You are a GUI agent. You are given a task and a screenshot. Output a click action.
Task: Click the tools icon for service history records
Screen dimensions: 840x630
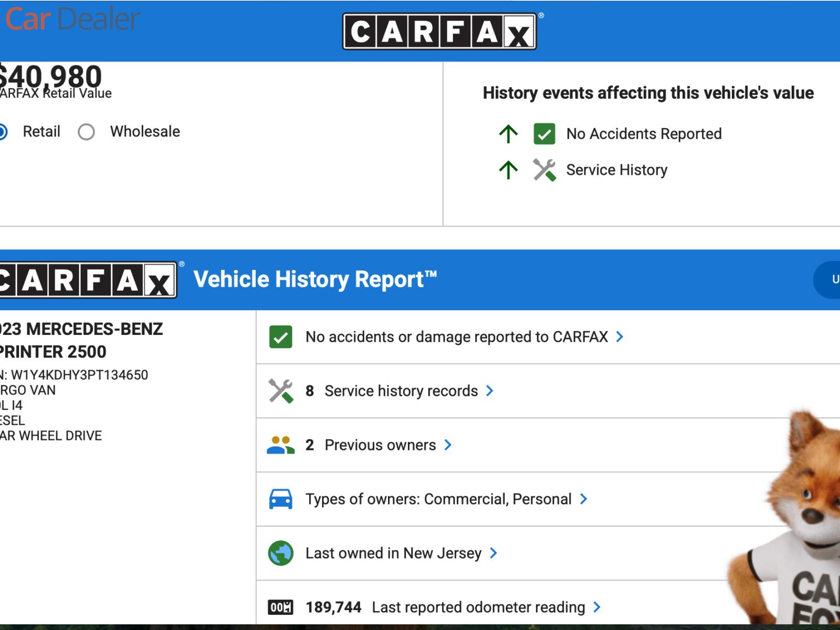click(x=280, y=391)
